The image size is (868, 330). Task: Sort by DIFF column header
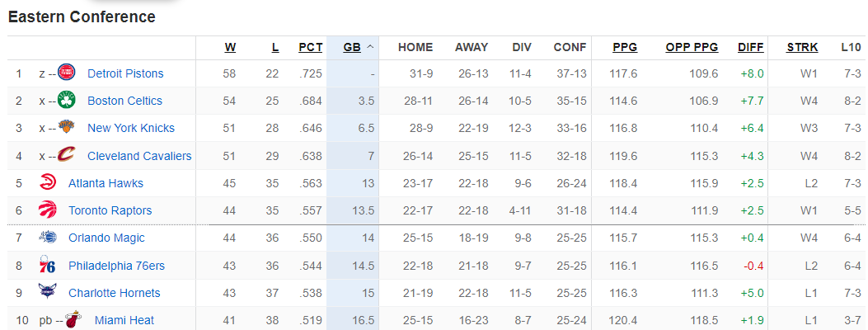tap(750, 47)
